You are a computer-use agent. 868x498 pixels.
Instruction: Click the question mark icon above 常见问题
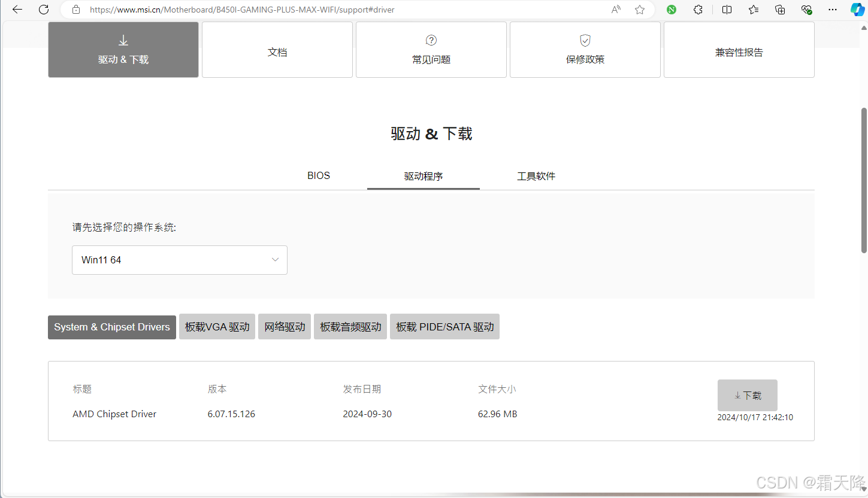pos(431,40)
